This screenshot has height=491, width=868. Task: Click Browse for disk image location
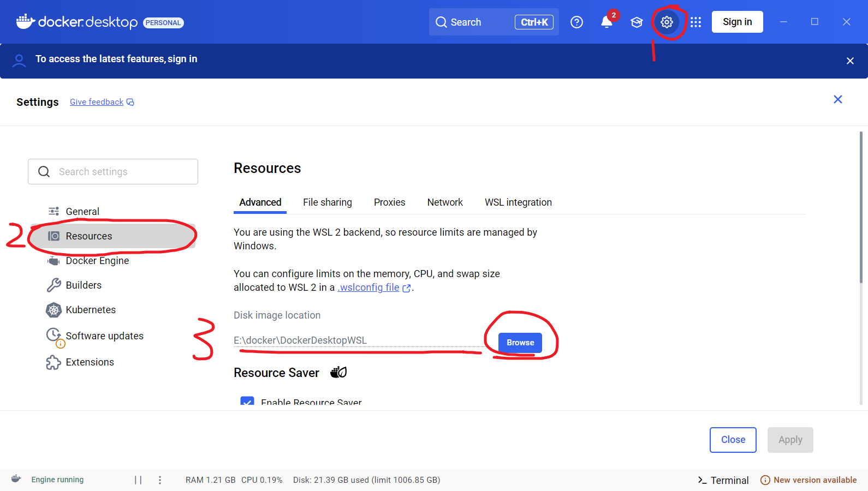[x=520, y=343]
